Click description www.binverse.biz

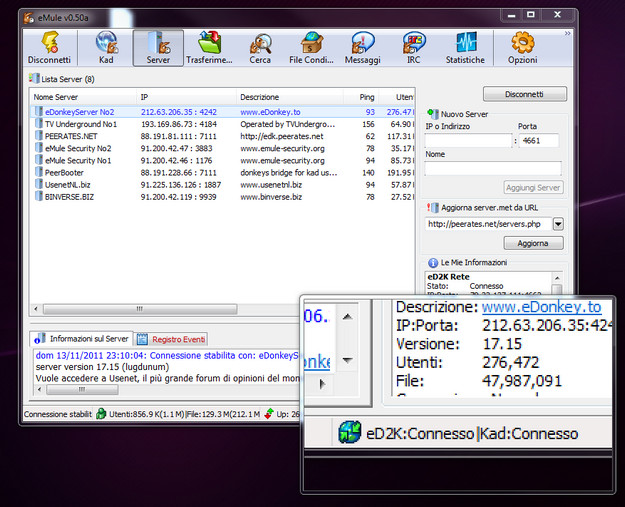click(x=271, y=197)
